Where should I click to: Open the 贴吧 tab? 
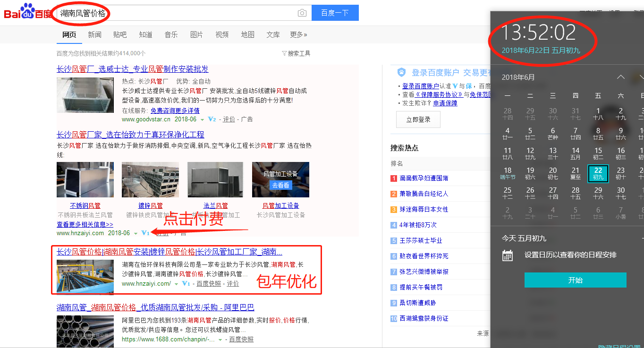point(120,34)
